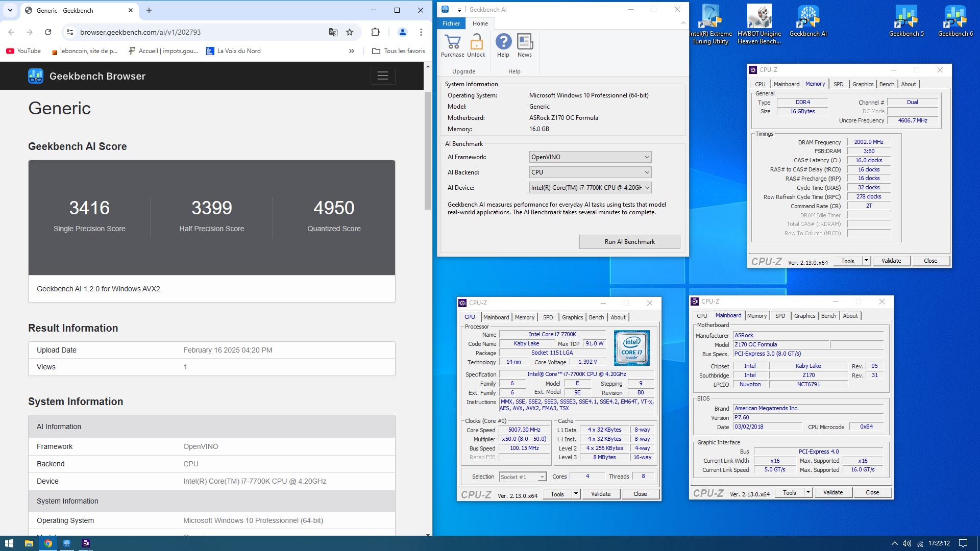Click the Geekbench Browser logo
The width and height of the screenshot is (980, 551).
(x=36, y=76)
